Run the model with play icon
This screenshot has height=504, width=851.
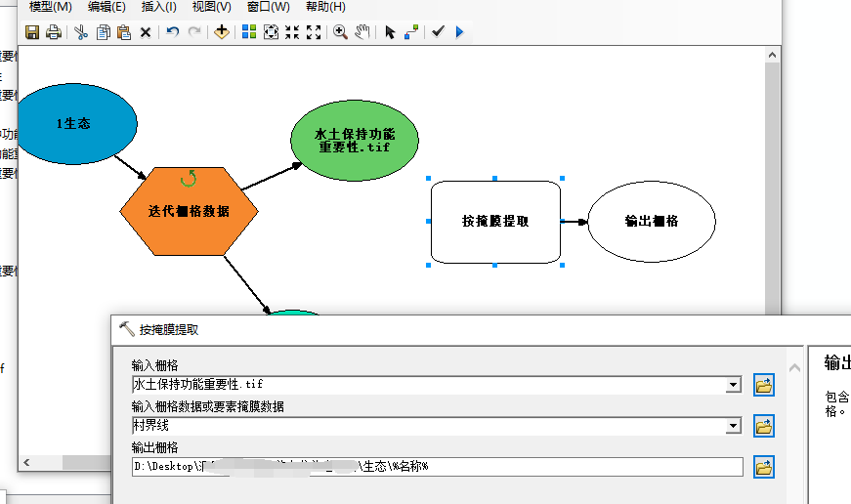(459, 32)
